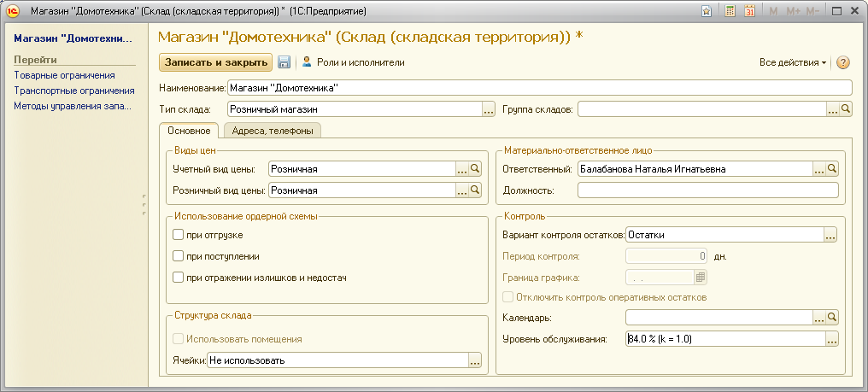The image size is (868, 392).
Task: Open magnifier for Ответственный field
Action: [x=832, y=169]
